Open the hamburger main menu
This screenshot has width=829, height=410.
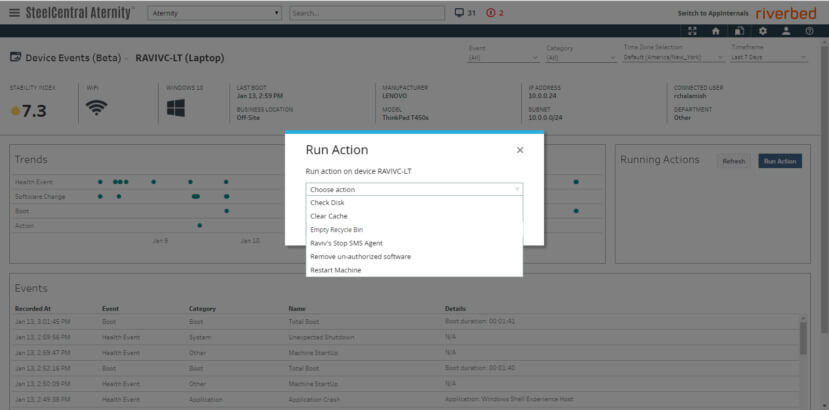tap(15, 13)
